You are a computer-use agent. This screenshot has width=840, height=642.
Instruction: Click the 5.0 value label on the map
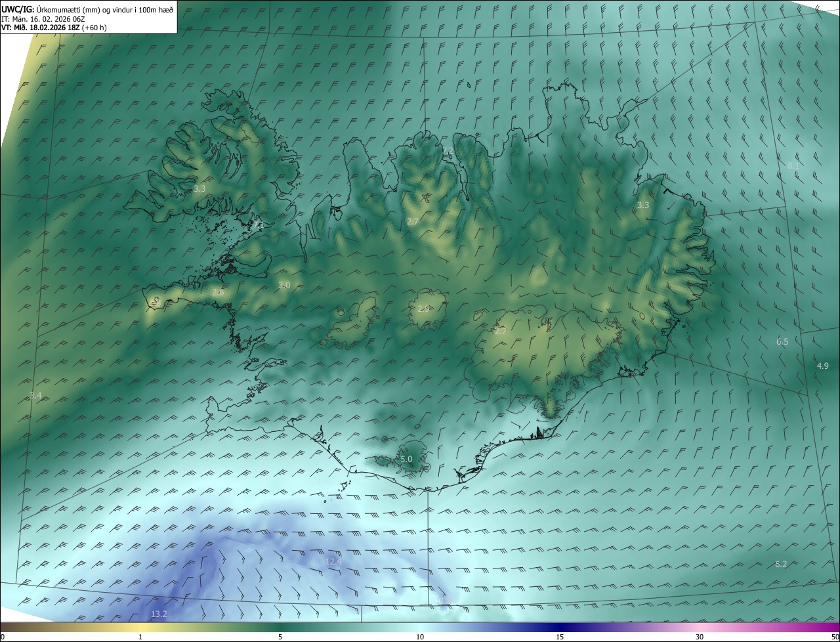click(406, 459)
